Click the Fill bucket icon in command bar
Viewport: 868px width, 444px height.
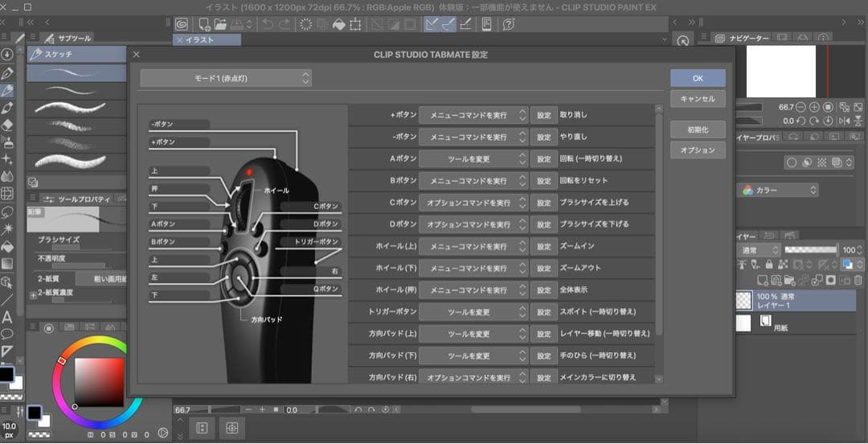click(x=339, y=24)
